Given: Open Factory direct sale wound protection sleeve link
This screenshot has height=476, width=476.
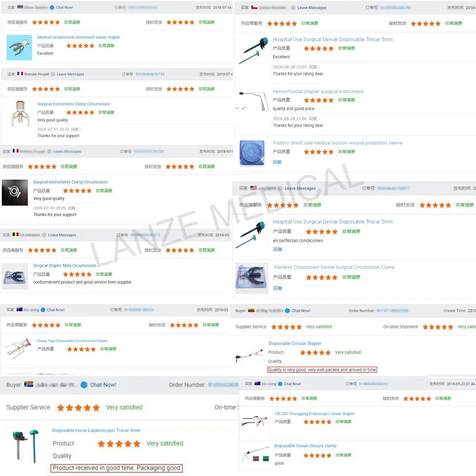Looking at the screenshot, I should [337, 143].
